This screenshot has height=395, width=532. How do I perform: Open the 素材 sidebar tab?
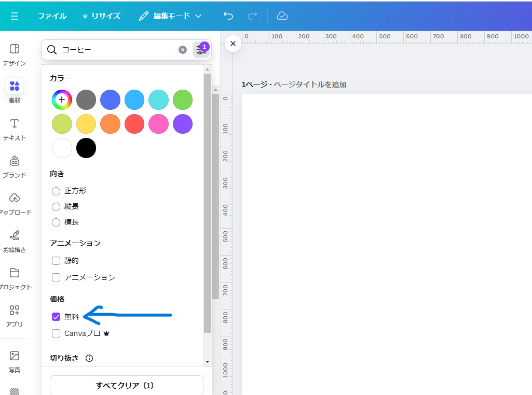click(x=14, y=91)
